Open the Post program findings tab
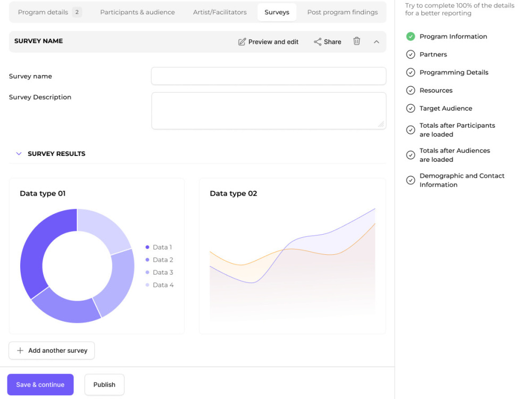The width and height of the screenshot is (532, 399). coord(343,12)
